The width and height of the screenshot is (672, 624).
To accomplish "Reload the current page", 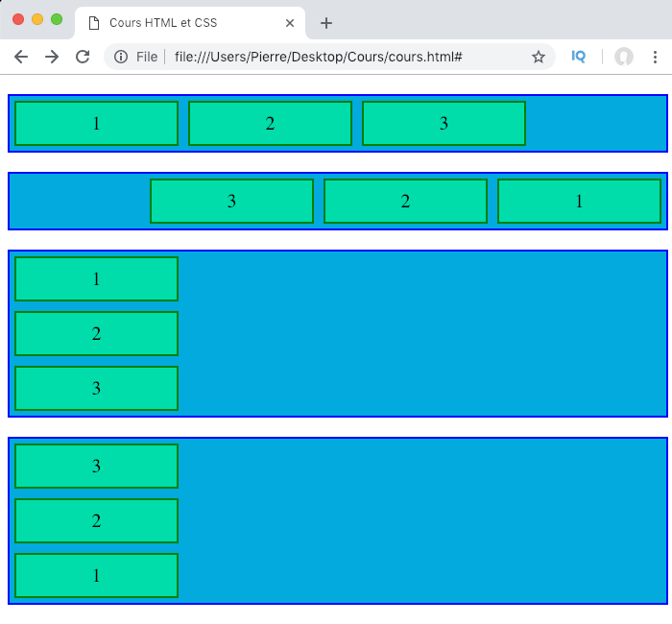I will coord(83,57).
